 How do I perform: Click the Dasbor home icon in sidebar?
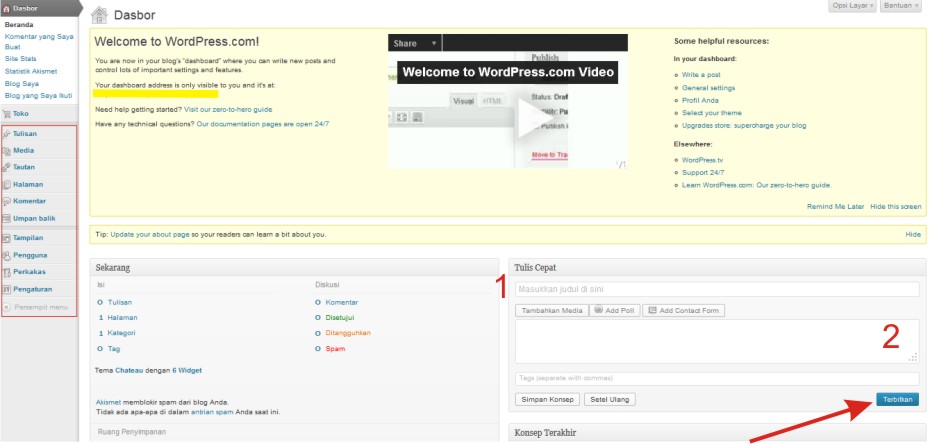point(7,9)
